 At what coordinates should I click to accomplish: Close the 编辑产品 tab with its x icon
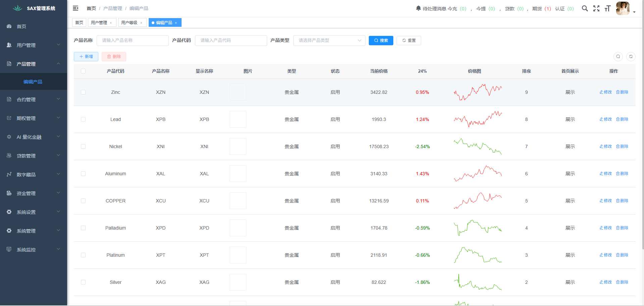(x=176, y=23)
